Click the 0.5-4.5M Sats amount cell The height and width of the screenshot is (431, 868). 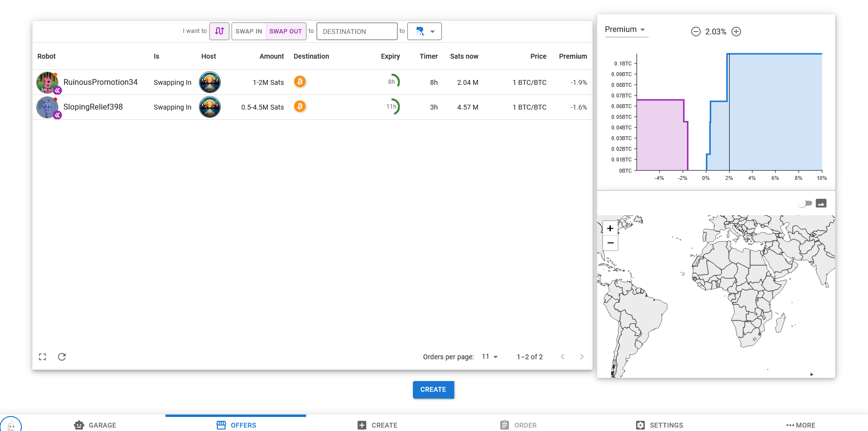(x=262, y=107)
